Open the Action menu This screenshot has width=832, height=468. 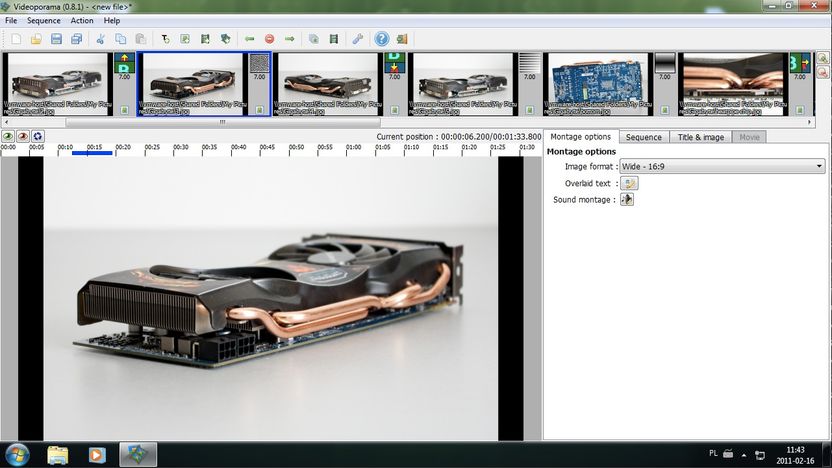[x=82, y=21]
